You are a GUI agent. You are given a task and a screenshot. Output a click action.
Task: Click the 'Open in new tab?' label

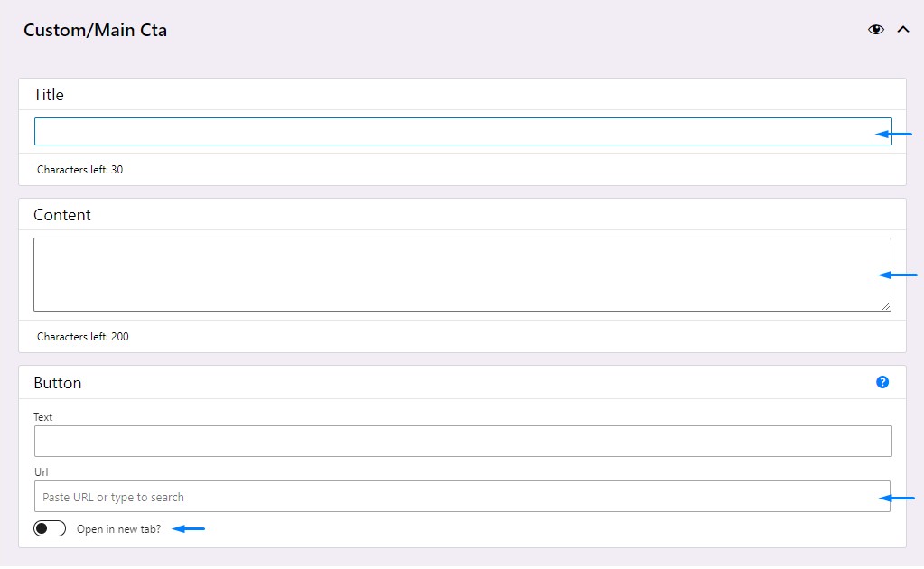(119, 529)
